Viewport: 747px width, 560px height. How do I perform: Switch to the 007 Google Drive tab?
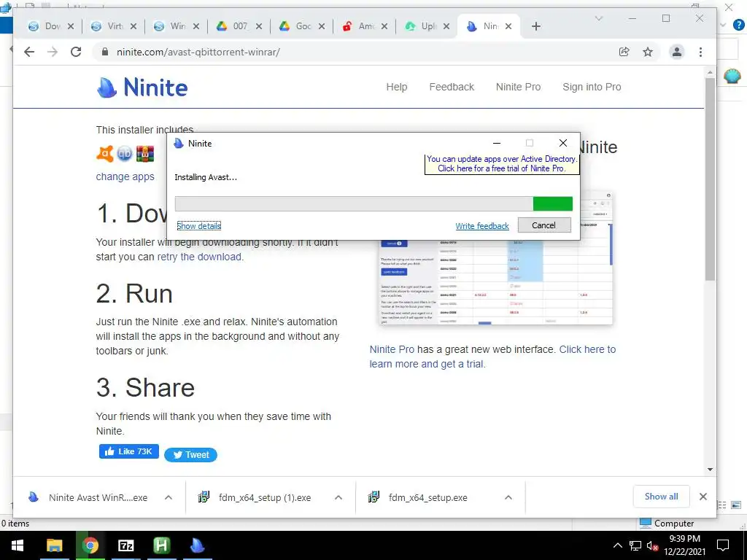pyautogui.click(x=239, y=26)
